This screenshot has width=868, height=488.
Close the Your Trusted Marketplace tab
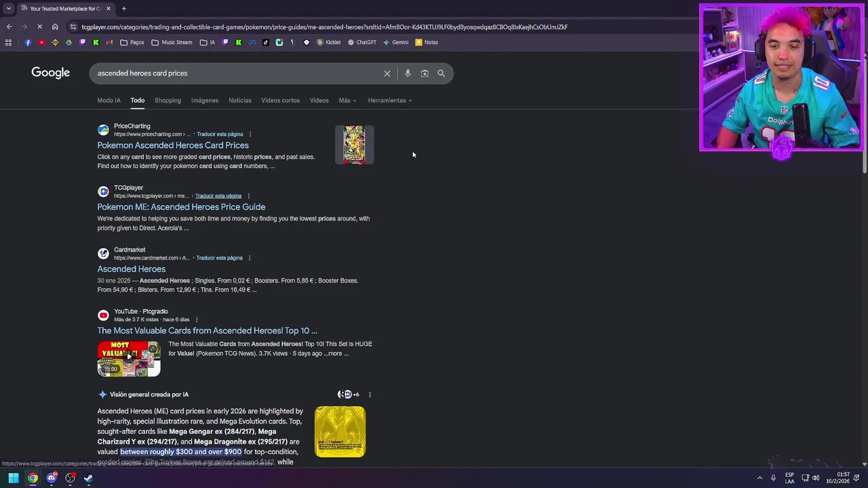[x=108, y=9]
